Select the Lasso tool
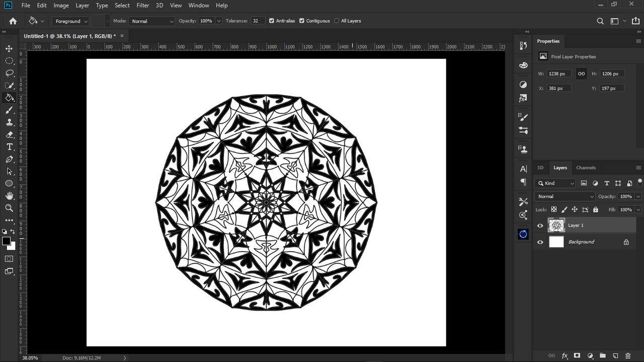The width and height of the screenshot is (644, 362). (x=9, y=73)
